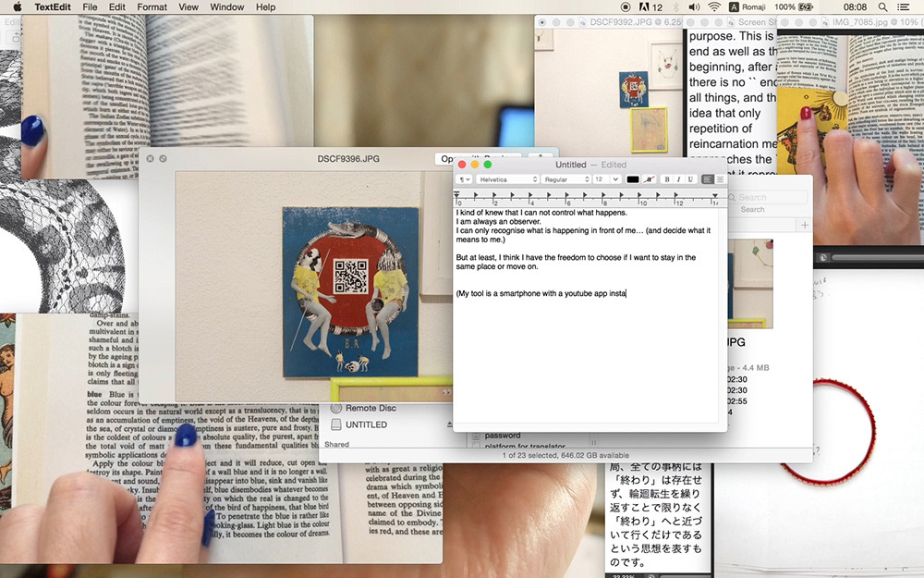This screenshot has width=924, height=578.
Task: Close the DSCF9396.JPG Quick Look preview
Action: 151,159
